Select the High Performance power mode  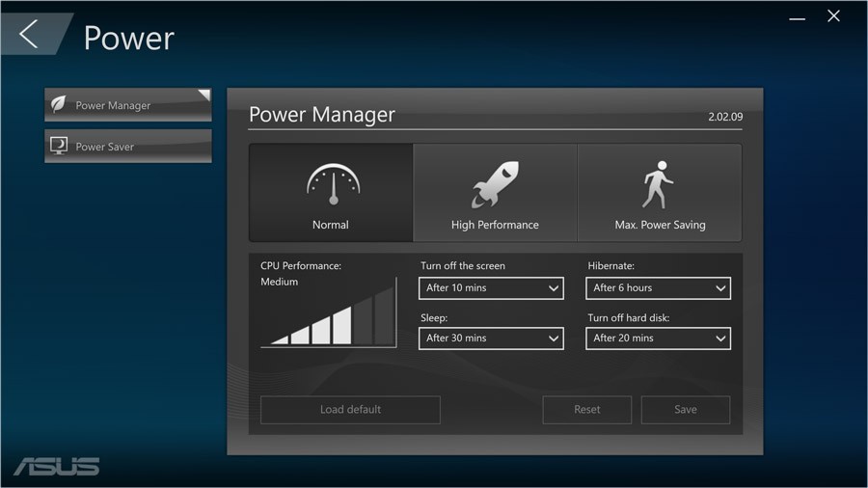pos(495,193)
